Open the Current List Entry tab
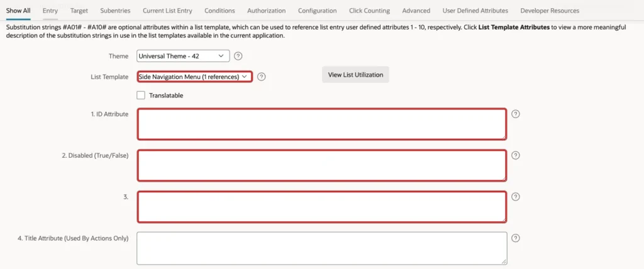644x269 pixels. click(167, 11)
